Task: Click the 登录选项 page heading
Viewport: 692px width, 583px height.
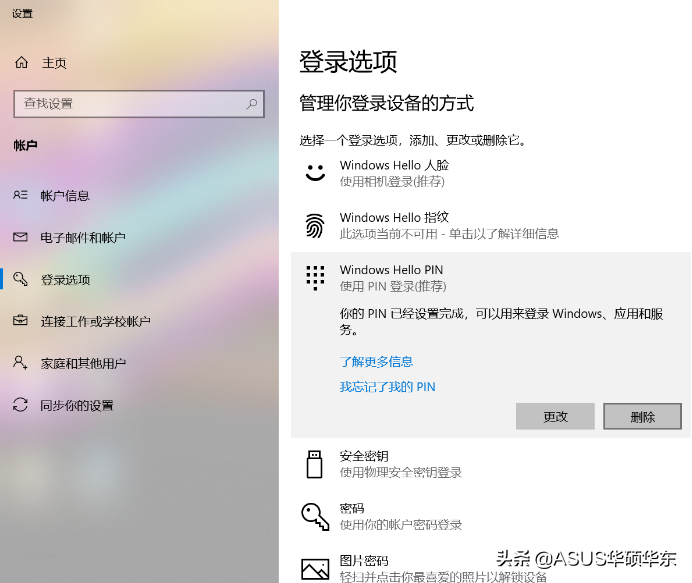Action: 348,61
